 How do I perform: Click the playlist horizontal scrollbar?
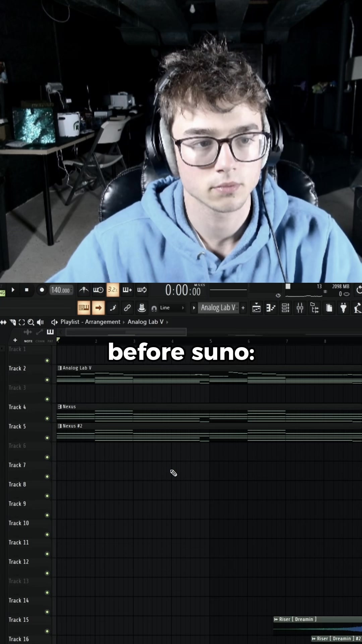click(x=126, y=332)
